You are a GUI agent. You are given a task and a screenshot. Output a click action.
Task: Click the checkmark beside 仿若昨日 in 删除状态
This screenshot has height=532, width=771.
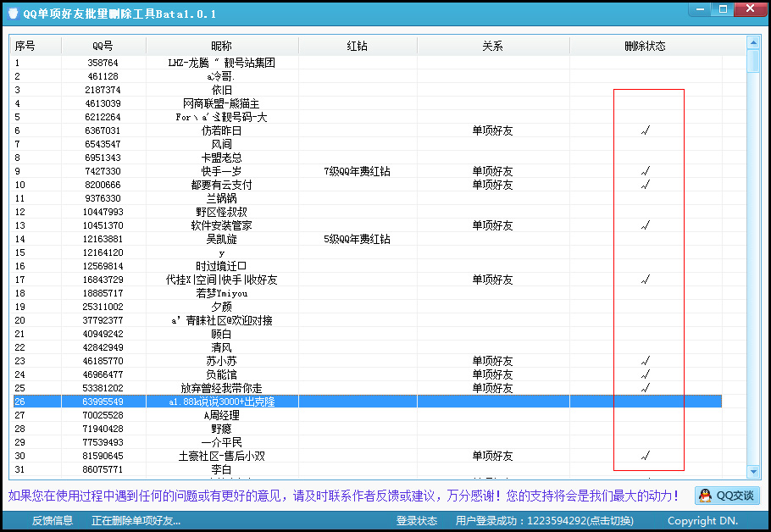[646, 130]
